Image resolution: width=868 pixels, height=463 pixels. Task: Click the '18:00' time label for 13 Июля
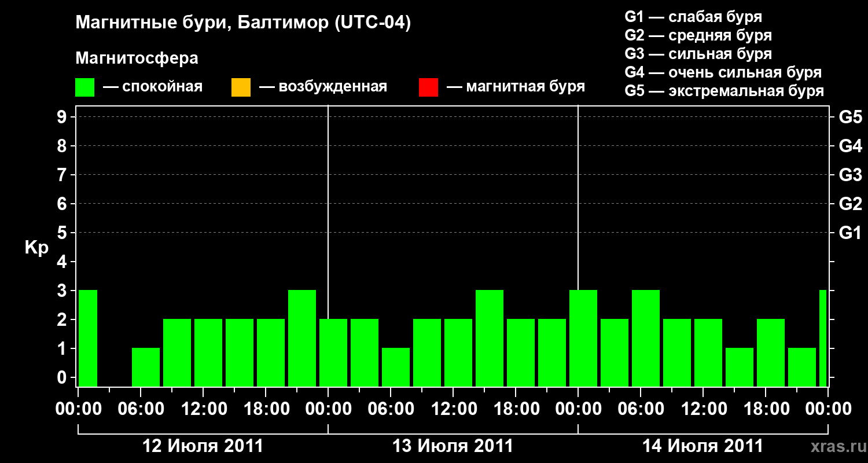click(516, 409)
